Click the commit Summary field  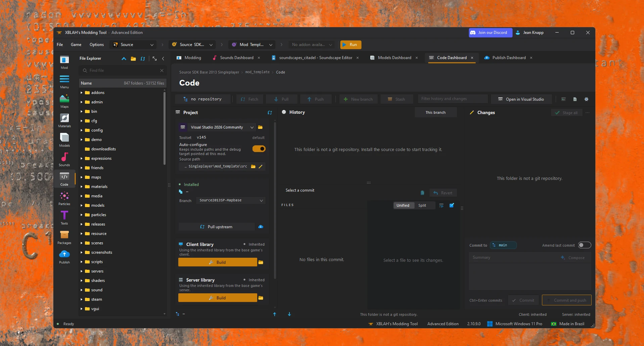point(514,257)
